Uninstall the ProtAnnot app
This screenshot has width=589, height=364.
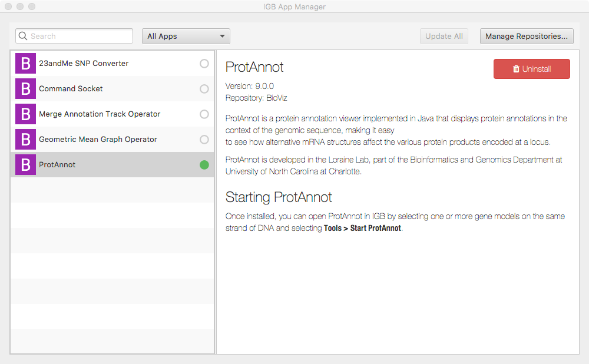coord(531,69)
